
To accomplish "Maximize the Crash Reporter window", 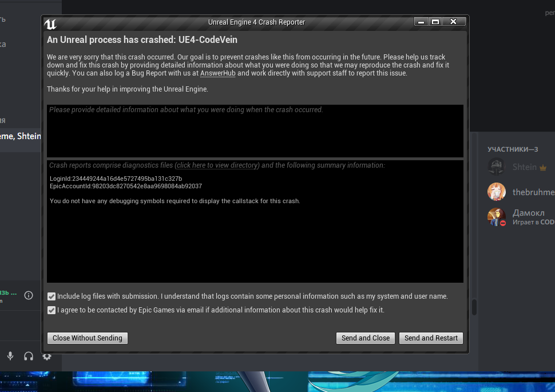I will (x=436, y=22).
